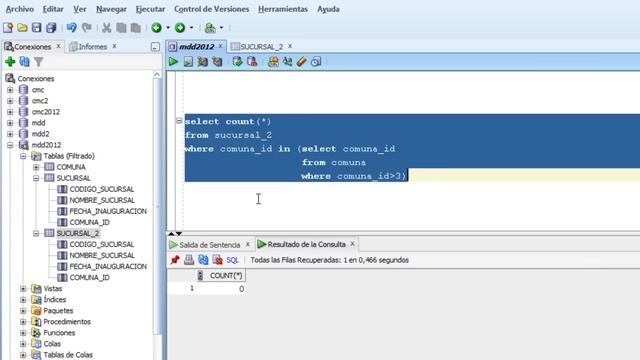
Task: Click the To Upper/Lower case icon
Action: (287, 62)
